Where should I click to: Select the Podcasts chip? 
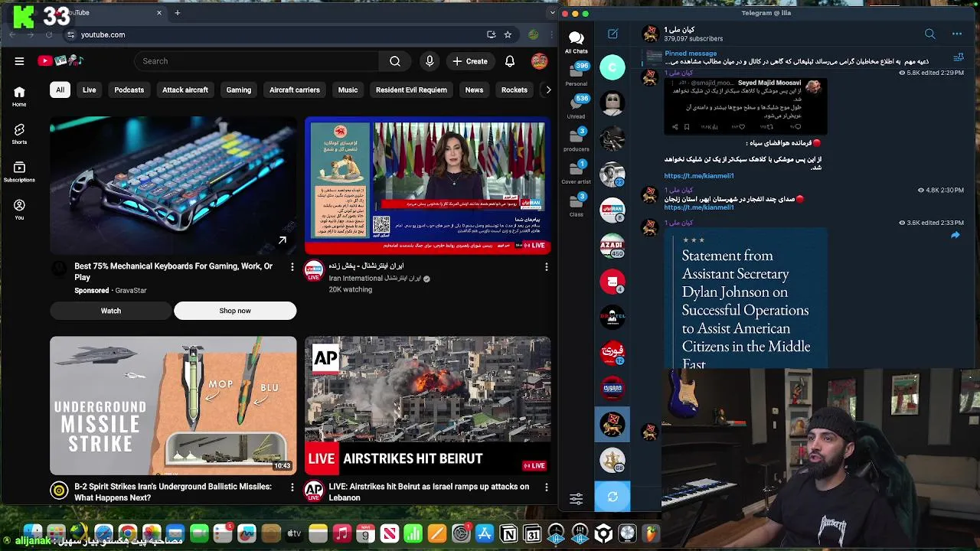[x=129, y=90]
